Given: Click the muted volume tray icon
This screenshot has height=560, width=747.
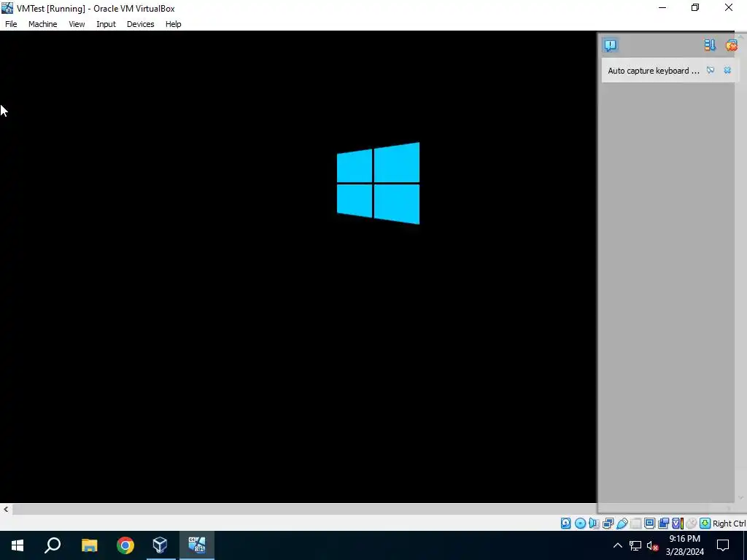Looking at the screenshot, I should pyautogui.click(x=653, y=545).
